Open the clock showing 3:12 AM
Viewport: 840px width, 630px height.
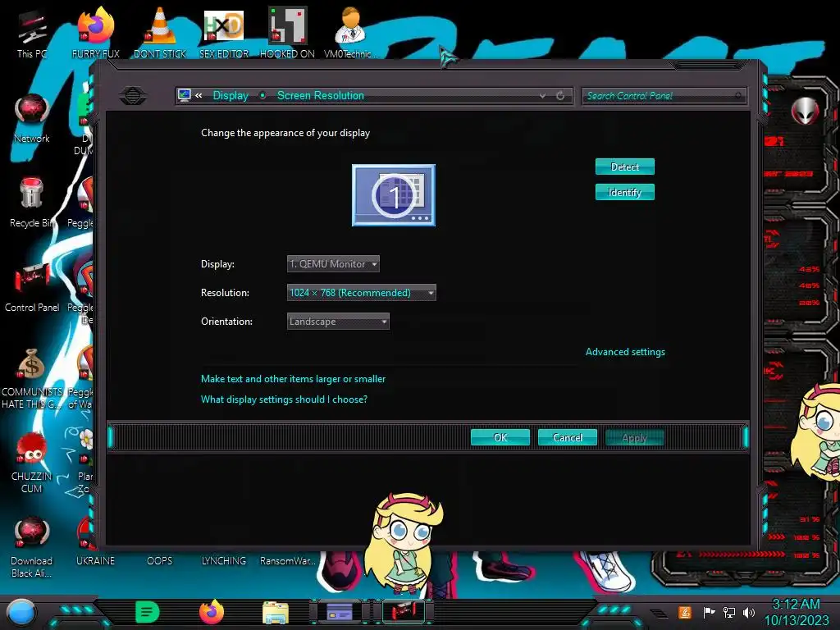pyautogui.click(x=796, y=612)
